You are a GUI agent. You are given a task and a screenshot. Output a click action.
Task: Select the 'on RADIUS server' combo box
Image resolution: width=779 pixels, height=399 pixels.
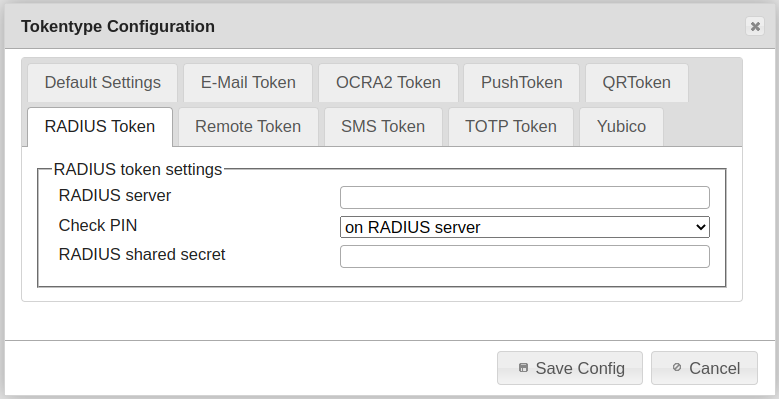point(525,227)
